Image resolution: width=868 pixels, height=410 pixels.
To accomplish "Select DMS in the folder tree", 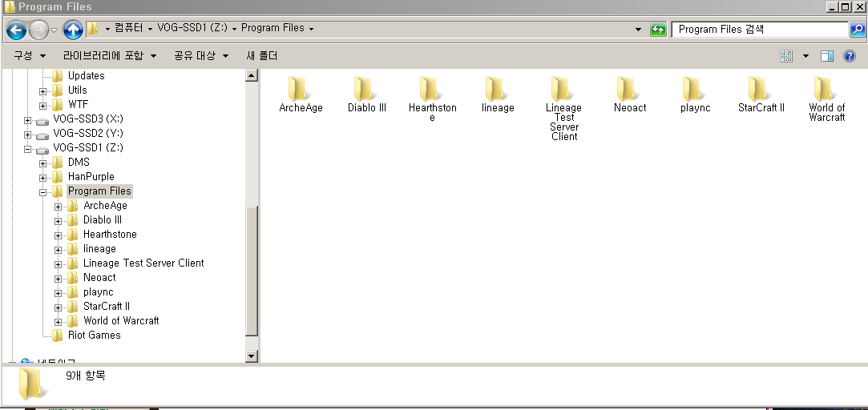I will click(79, 162).
